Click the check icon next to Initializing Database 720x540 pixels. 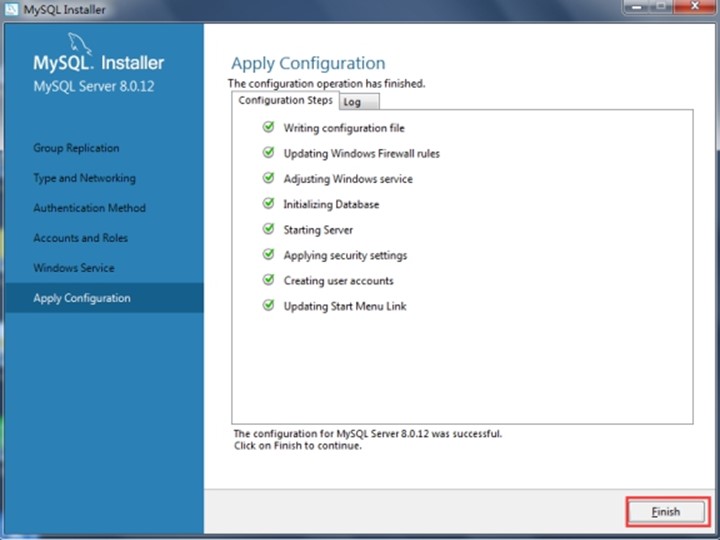tap(269, 203)
